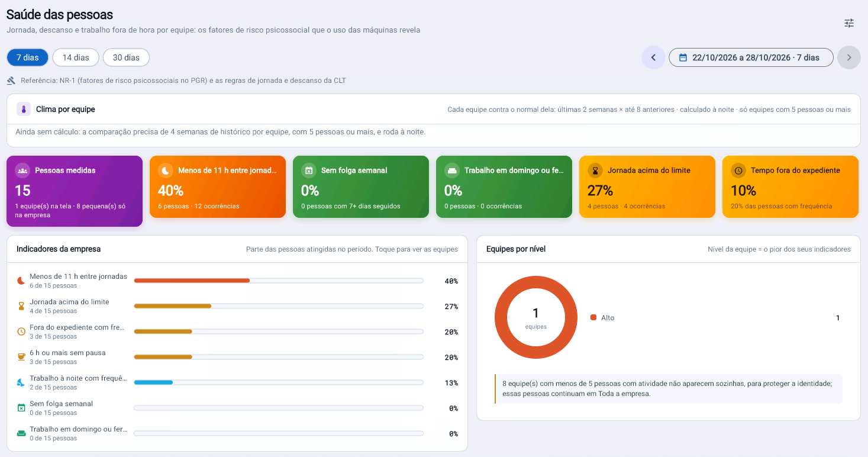Viewport: 868px width, 457px height.
Task: Go to the next date period
Action: pyautogui.click(x=849, y=57)
